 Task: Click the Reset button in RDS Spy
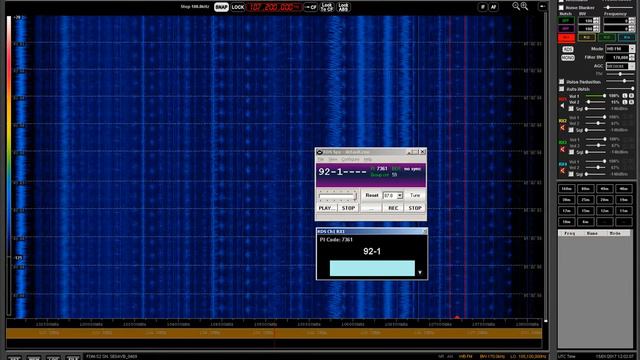pos(371,196)
